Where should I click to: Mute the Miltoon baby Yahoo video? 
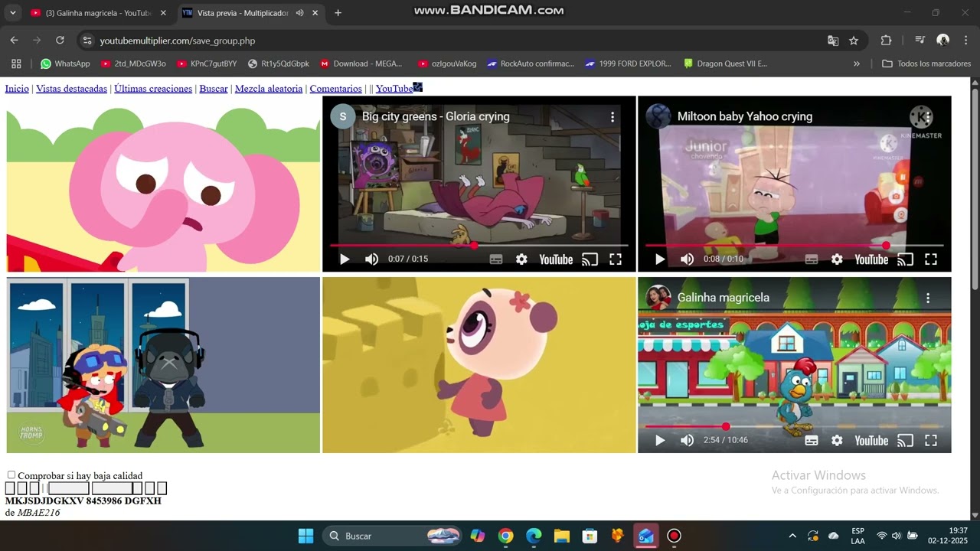click(688, 259)
